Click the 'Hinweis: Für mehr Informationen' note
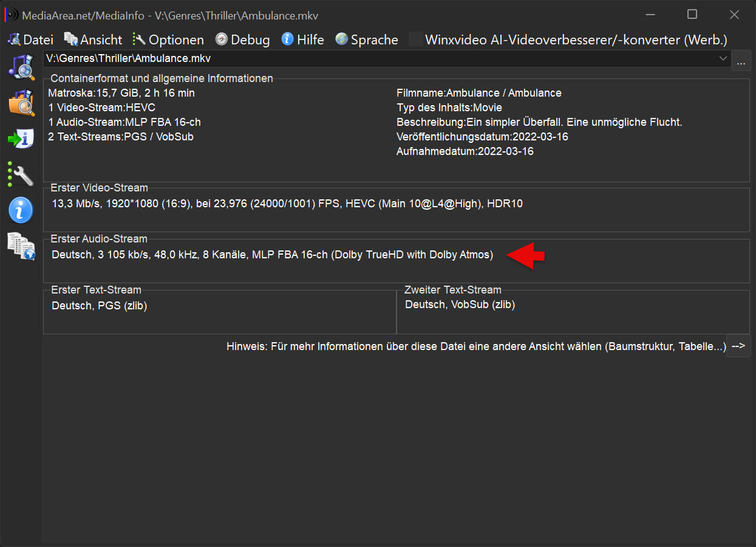The image size is (756, 547). click(x=476, y=346)
